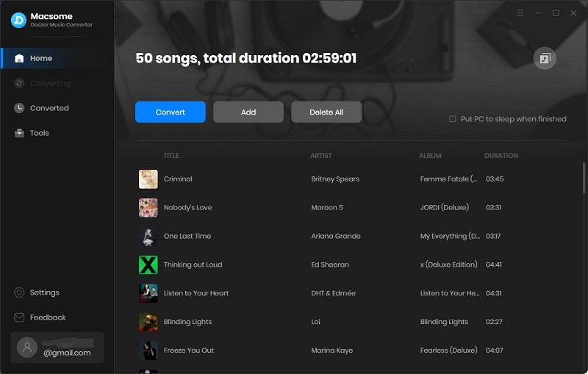Click the Criminal album cover thumbnail
This screenshot has width=588, height=374.
point(148,179)
